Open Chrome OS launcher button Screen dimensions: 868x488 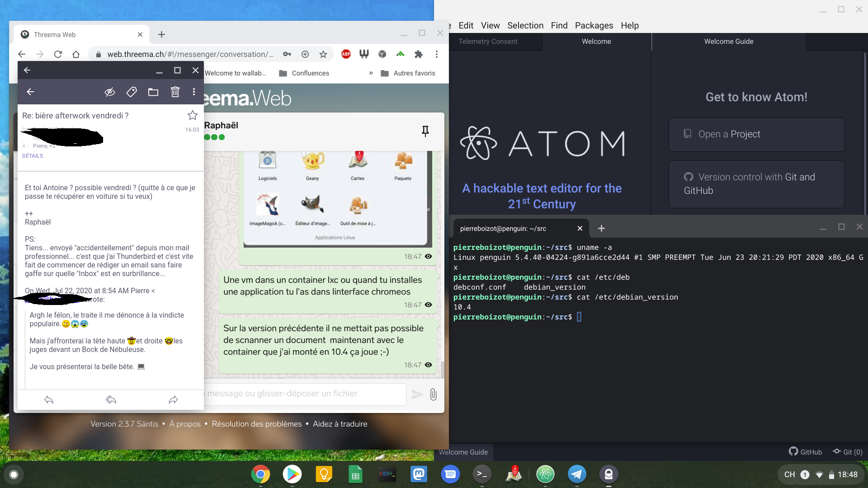pos(14,474)
